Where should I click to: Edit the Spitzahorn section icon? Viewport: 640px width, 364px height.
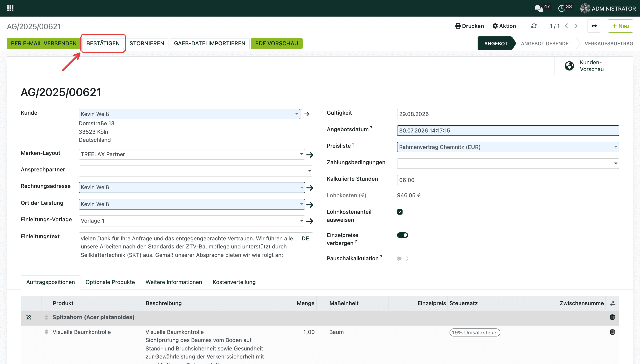[28, 317]
